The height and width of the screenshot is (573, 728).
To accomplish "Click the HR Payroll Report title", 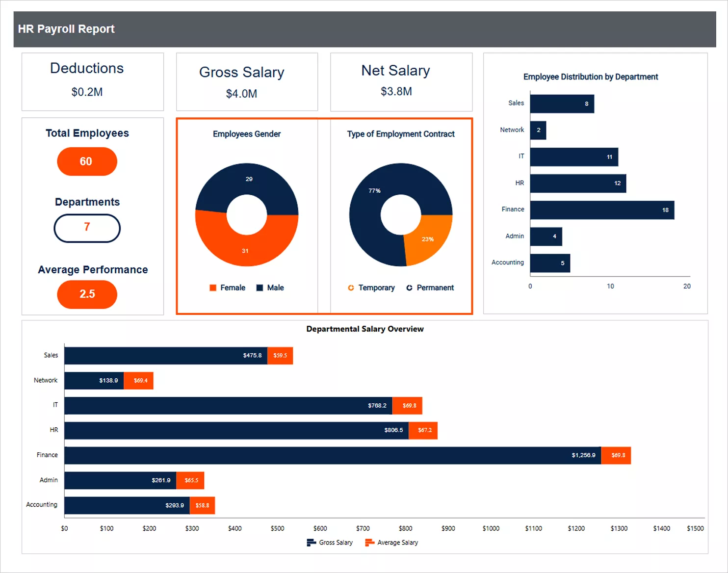I will (66, 29).
